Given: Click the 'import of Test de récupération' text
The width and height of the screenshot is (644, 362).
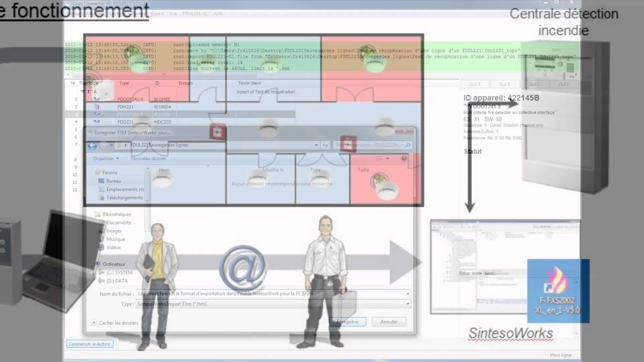Looking at the screenshot, I should click(x=266, y=92).
